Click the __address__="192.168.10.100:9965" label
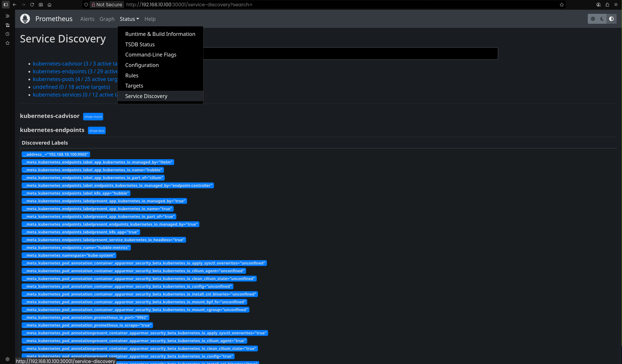The image size is (622, 364). (x=56, y=154)
